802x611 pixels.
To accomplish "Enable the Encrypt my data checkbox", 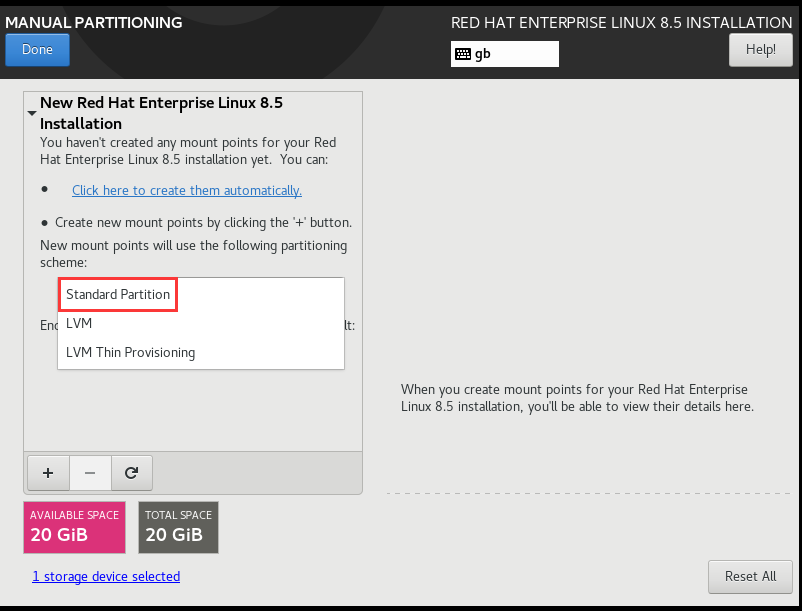I will point(45,325).
